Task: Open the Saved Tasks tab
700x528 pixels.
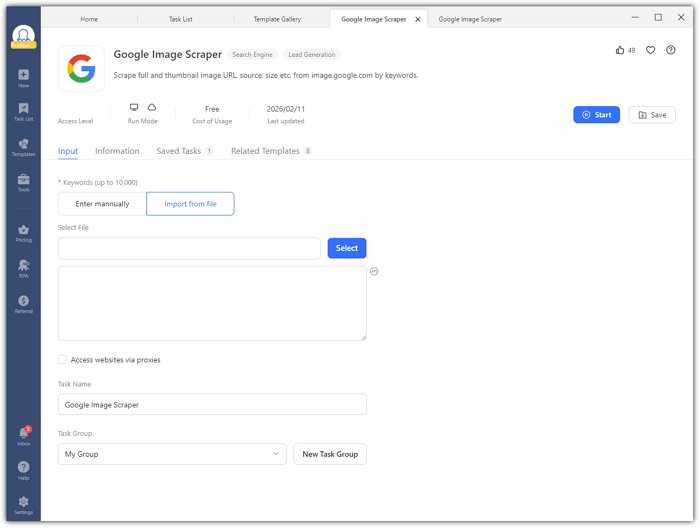Action: [x=179, y=151]
